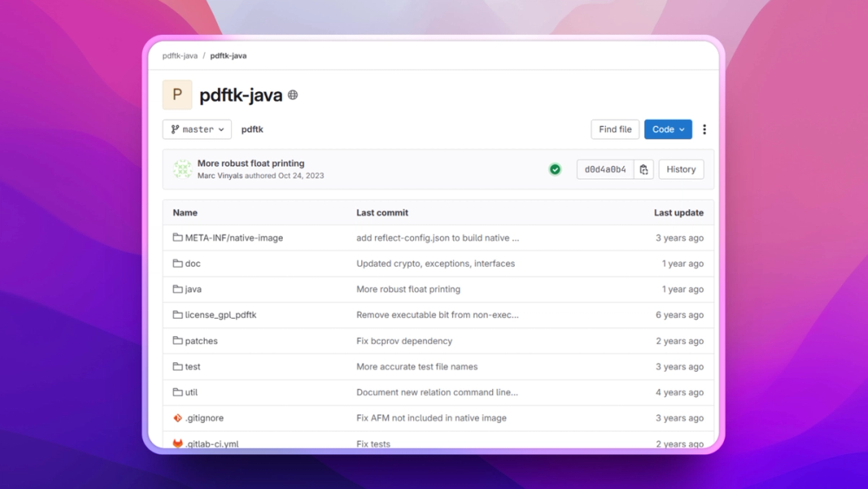
Task: Open the java folder
Action: pos(194,289)
